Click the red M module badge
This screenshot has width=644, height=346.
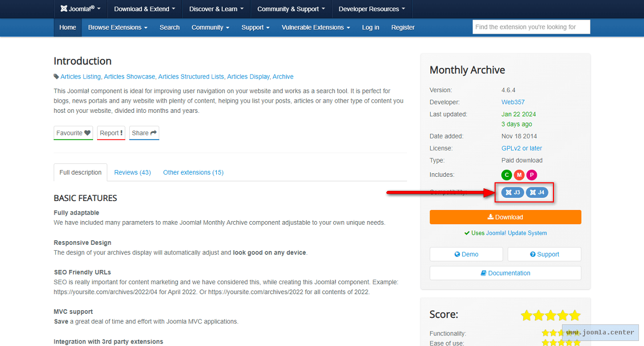click(519, 175)
